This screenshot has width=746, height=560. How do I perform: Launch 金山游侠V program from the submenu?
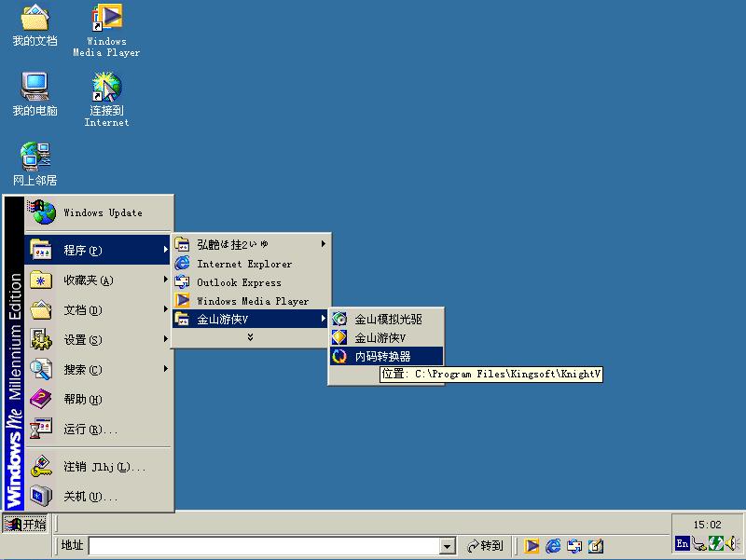coord(386,337)
